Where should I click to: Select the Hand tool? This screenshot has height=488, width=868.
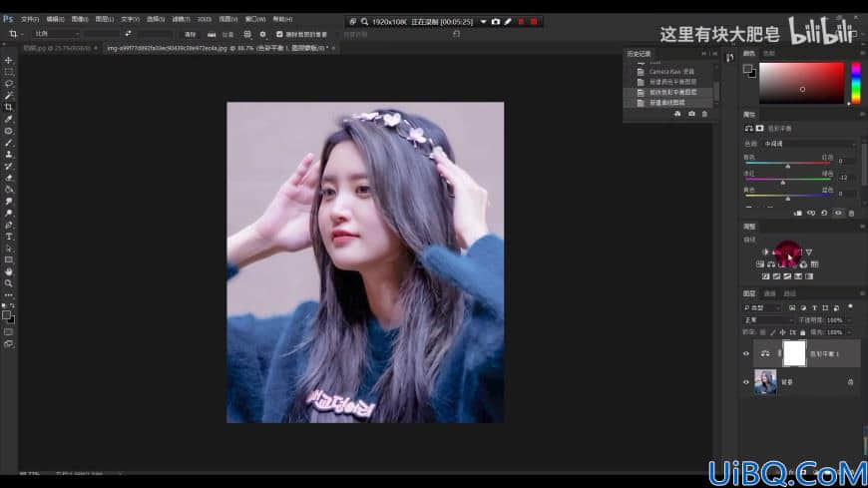click(8, 271)
